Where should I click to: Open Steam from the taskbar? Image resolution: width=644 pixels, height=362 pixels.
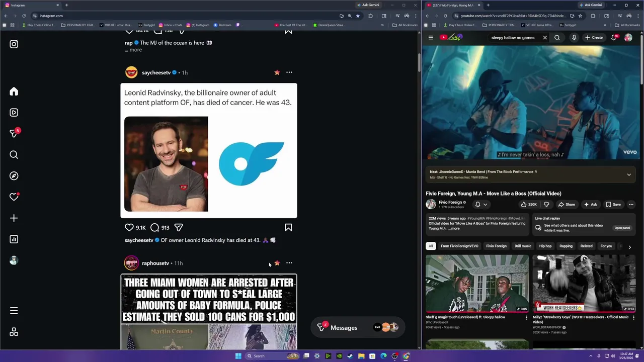(x=350, y=356)
